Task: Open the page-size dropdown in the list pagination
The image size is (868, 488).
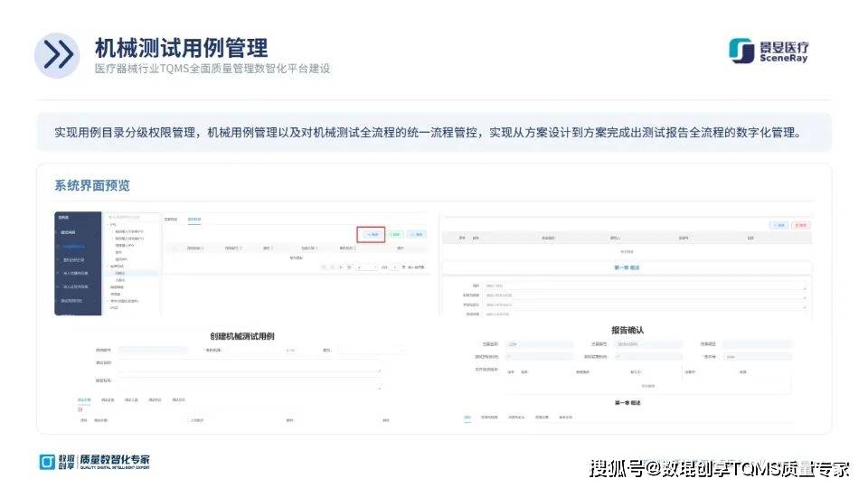Action: coord(366,267)
